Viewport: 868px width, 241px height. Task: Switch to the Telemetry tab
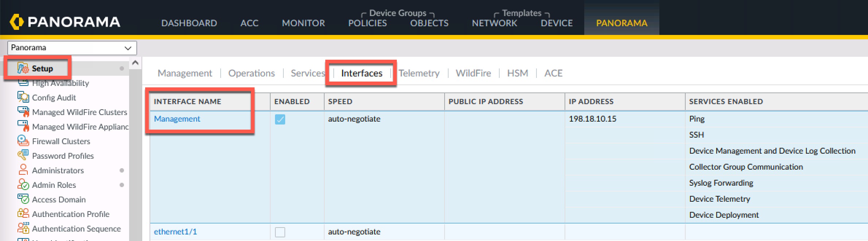419,73
